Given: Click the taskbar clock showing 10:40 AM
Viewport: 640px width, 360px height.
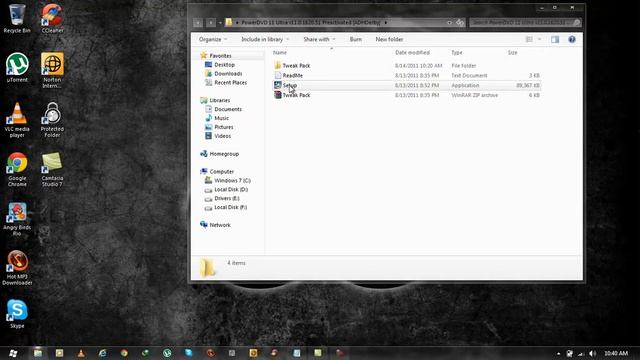Looking at the screenshot, I should pos(616,353).
